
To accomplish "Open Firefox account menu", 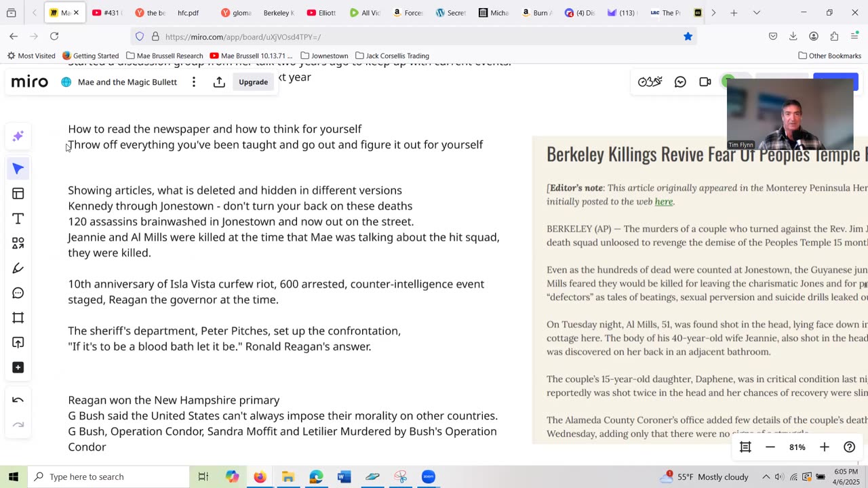I will coord(814,37).
